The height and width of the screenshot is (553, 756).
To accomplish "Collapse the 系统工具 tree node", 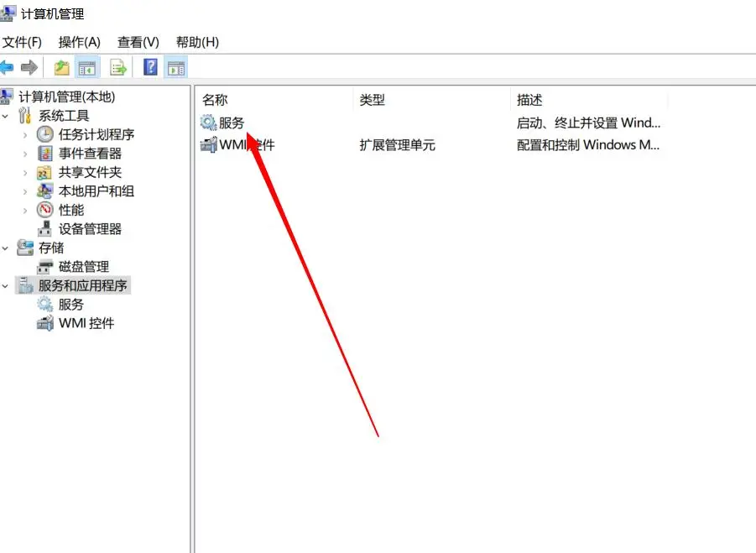I will click(5, 116).
